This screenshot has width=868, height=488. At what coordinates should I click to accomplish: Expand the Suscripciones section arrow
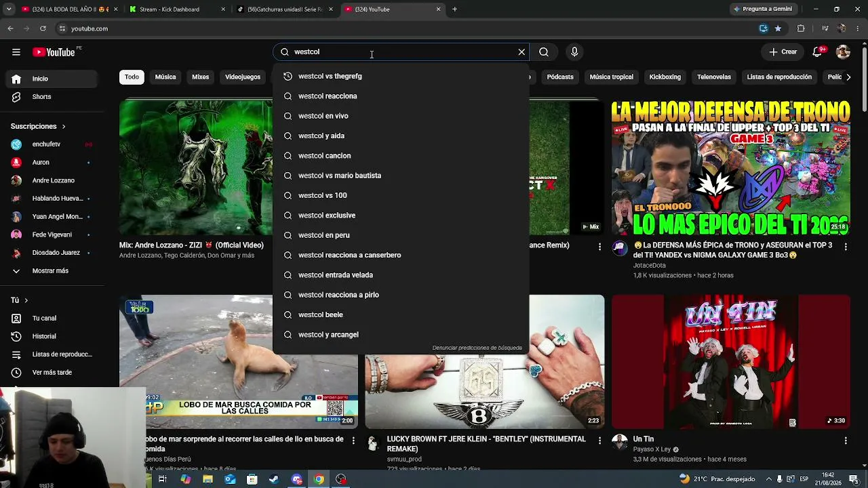(64, 127)
